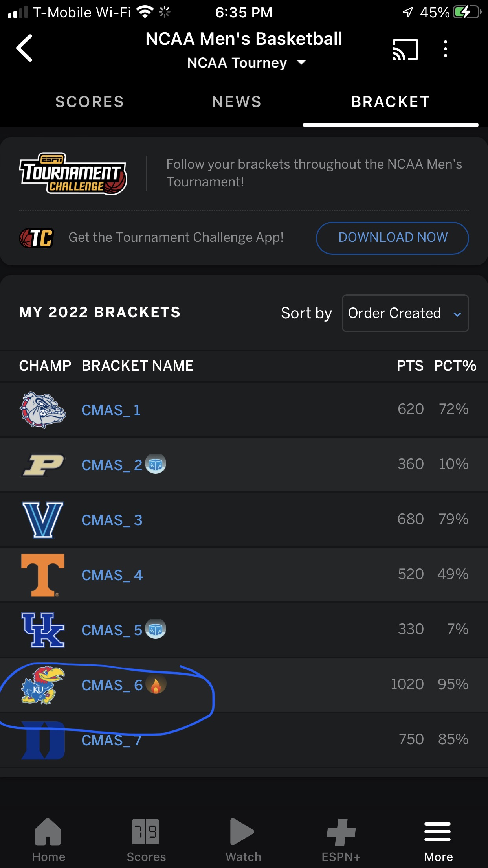
Task: Open the three-dot overflow menu
Action: 445,49
